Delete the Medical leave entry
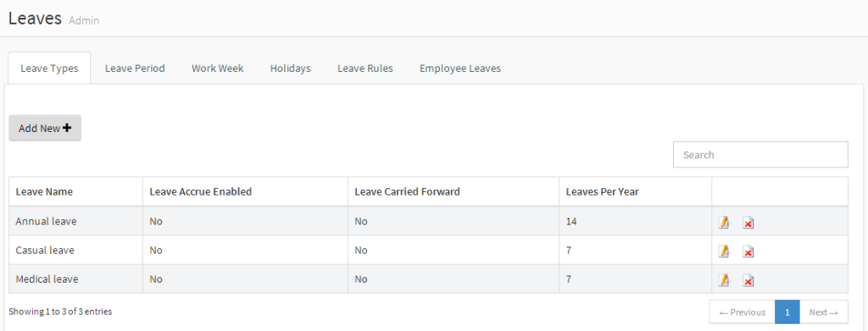This screenshot has width=868, height=331. (748, 280)
